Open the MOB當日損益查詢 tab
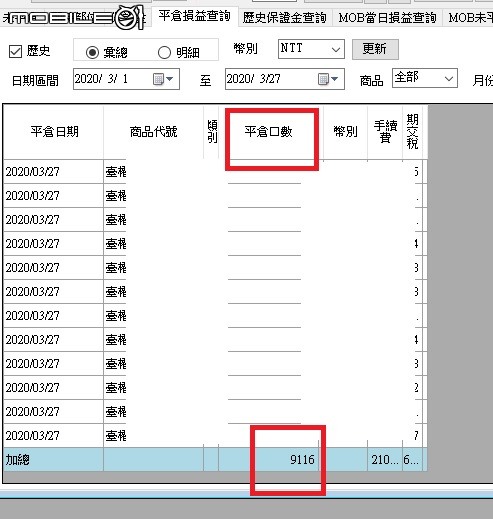Viewport: 493px width, 519px height. 387,18
